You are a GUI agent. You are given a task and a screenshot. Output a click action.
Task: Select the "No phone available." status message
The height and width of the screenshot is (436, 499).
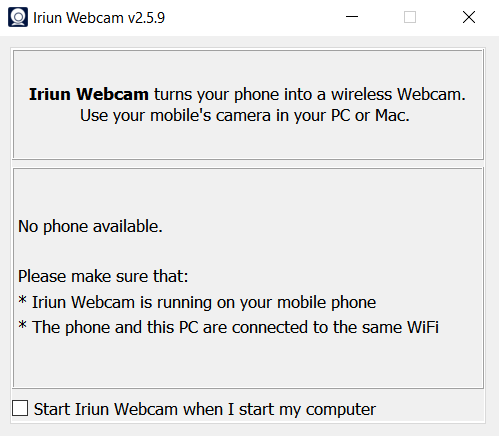point(90,227)
